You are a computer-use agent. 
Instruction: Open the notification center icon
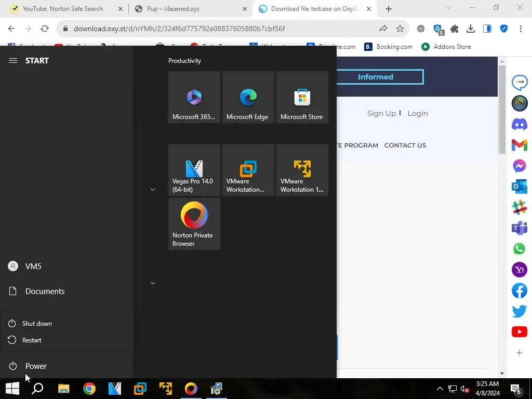[x=516, y=389]
